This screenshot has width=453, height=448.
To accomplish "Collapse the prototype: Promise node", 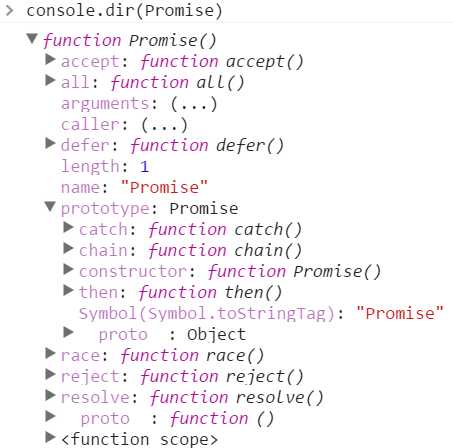I will (50, 207).
